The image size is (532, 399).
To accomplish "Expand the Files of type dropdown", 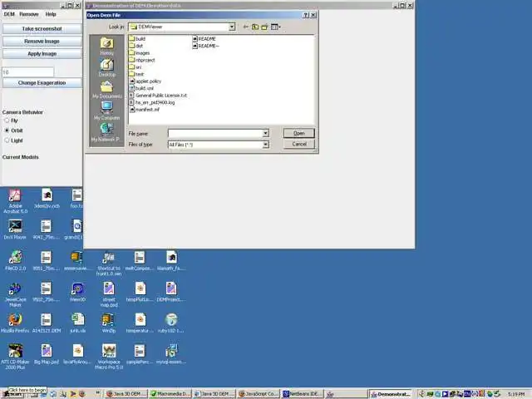I will (x=266, y=145).
